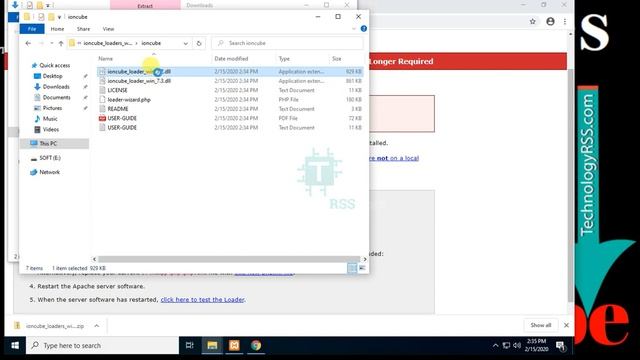Viewport: 640px width, 360px height.
Task: Click ioncube breadcrumb in address bar
Action: tap(151, 43)
